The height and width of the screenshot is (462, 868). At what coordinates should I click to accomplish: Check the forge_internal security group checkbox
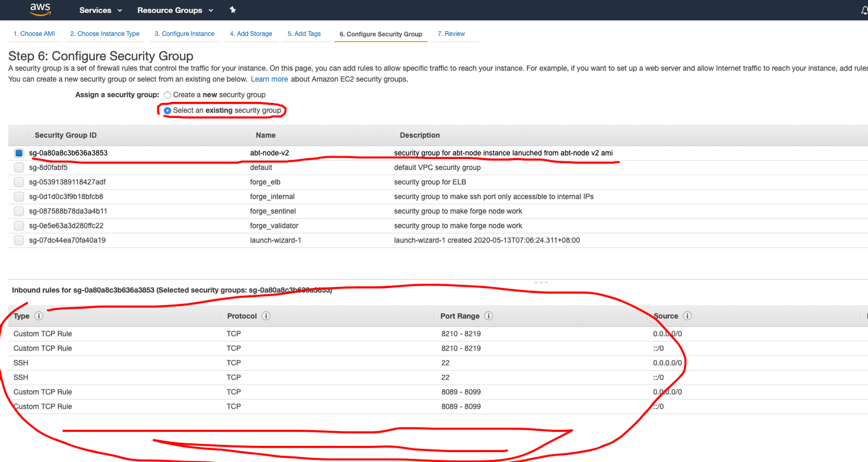tap(19, 197)
